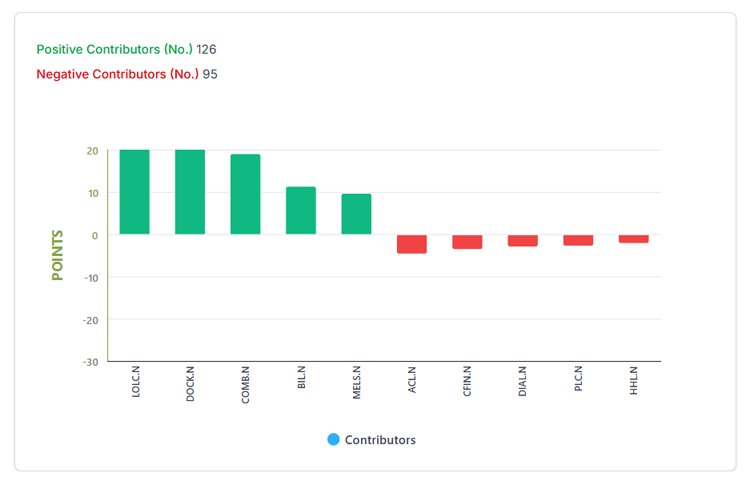Click the Positive Contributors (No.) label
750x493 pixels.
tap(115, 49)
